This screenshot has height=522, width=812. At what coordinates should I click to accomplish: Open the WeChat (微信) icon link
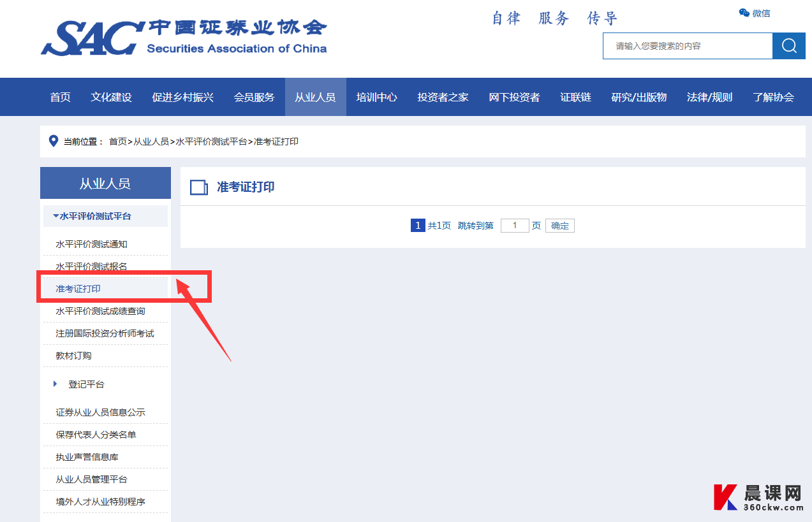[x=755, y=13]
